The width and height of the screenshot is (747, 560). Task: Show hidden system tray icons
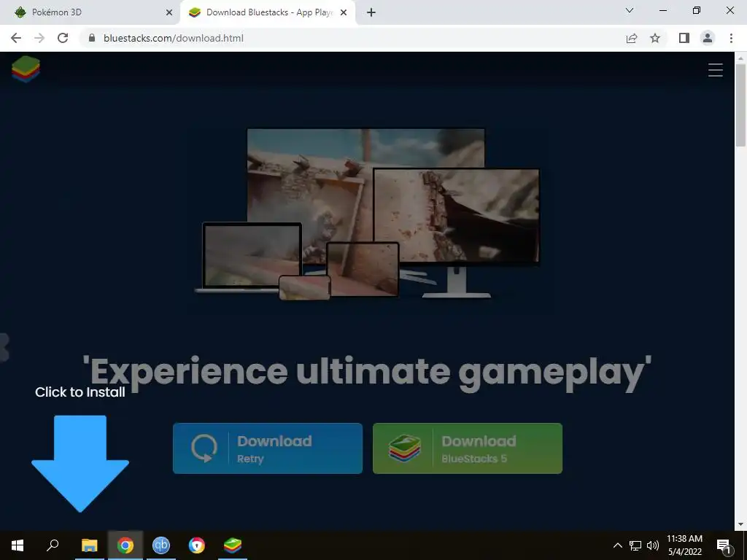click(x=617, y=545)
